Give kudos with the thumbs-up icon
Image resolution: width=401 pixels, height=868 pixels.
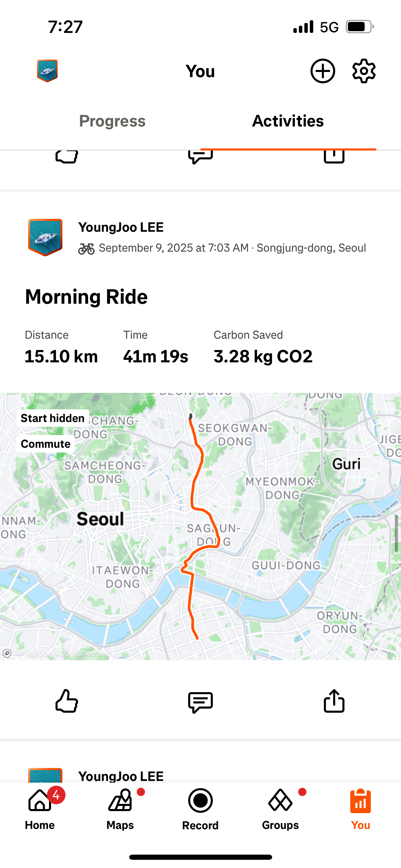pyautogui.click(x=67, y=701)
